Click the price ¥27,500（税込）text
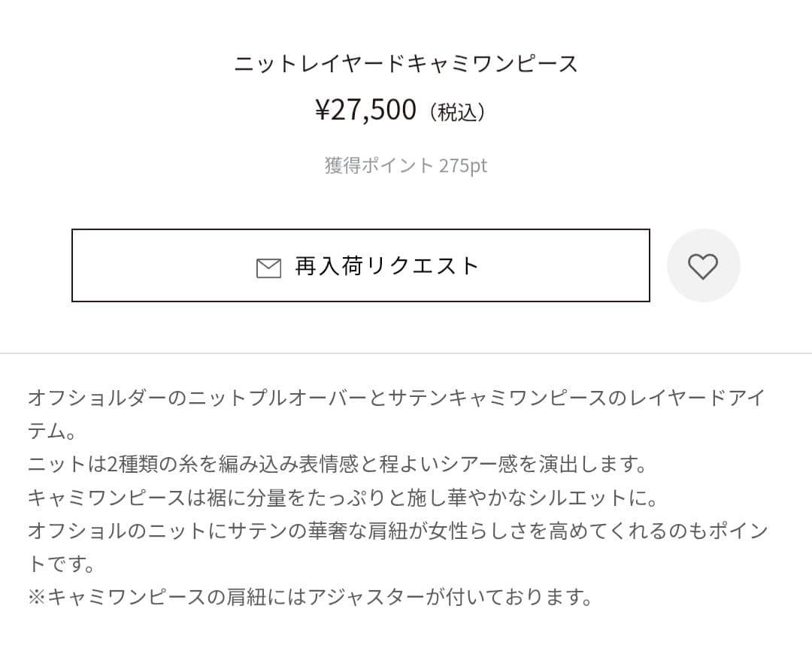The image size is (812, 645). click(404, 109)
